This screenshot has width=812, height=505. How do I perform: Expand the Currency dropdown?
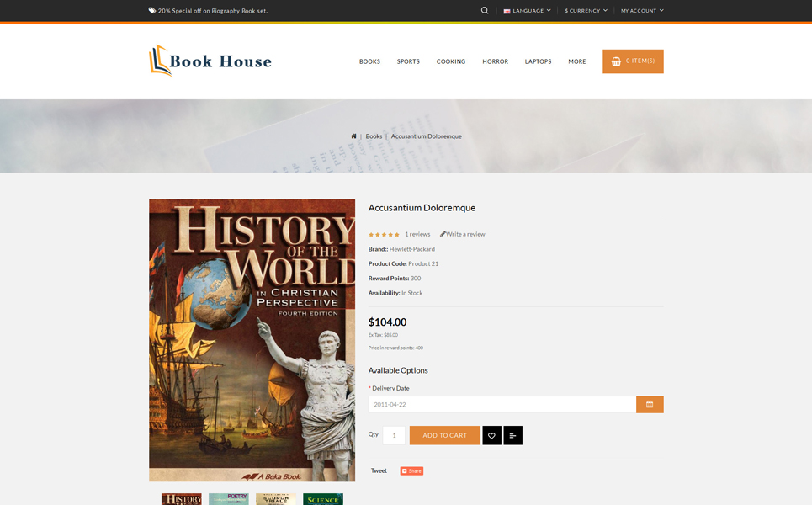(586, 10)
